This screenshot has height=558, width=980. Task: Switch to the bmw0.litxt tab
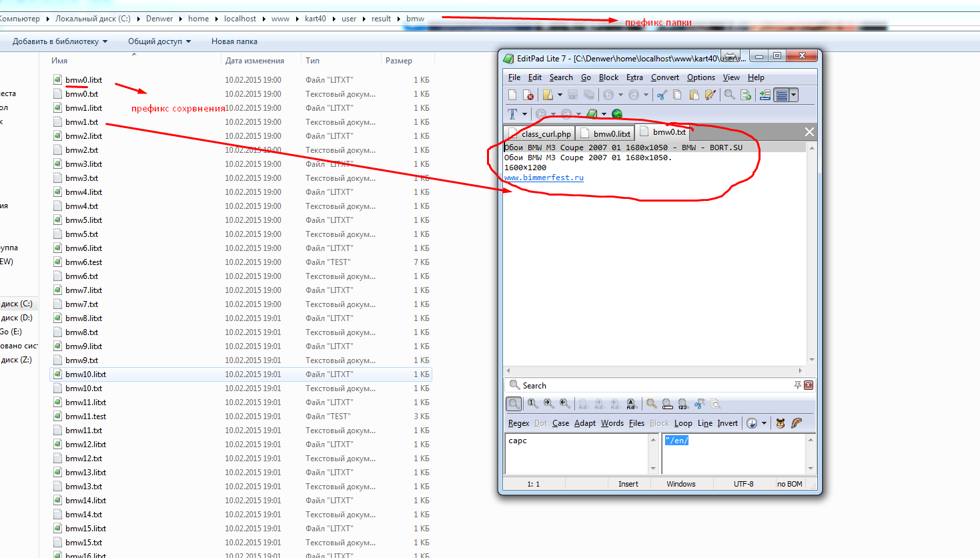(x=606, y=133)
